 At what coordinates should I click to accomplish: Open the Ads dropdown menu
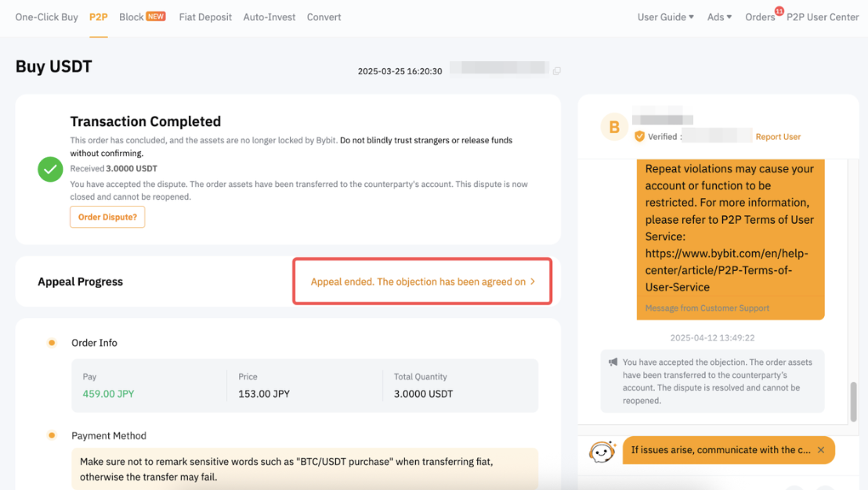719,17
